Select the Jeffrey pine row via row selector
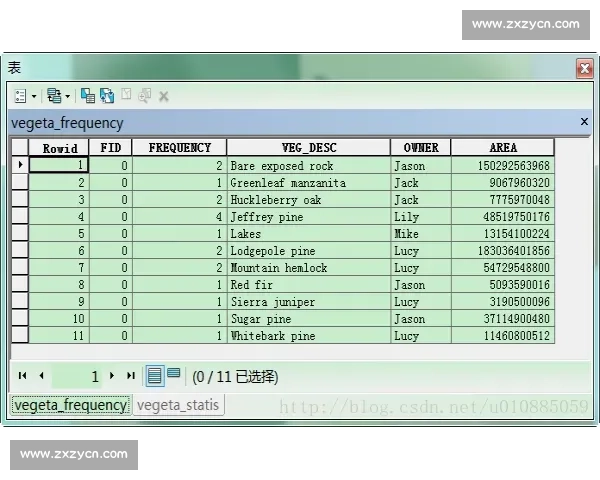600x480 pixels. coord(19,217)
